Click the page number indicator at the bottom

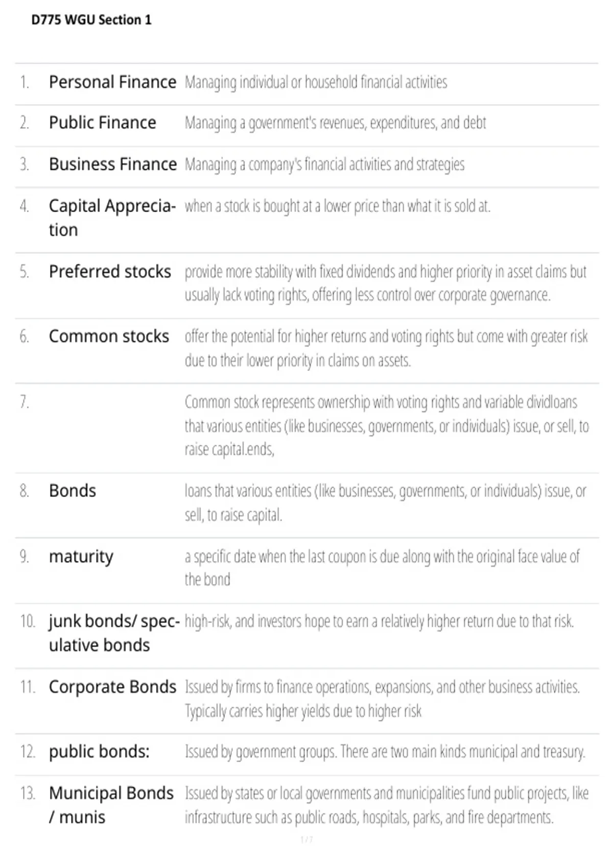coord(306,840)
